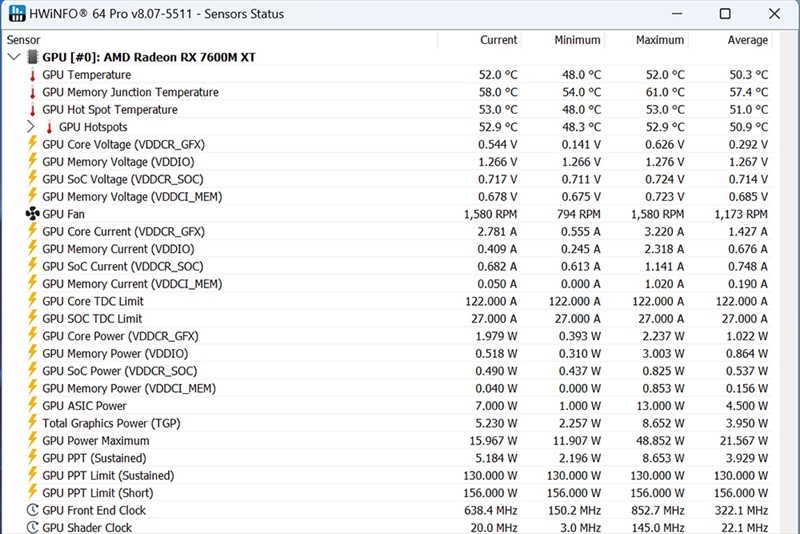Select the GPU Hot Spot Temperature label
The width and height of the screenshot is (800, 534).
point(110,110)
